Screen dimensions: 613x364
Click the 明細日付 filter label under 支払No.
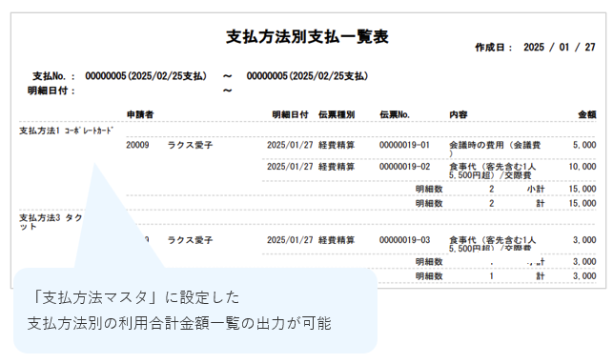(x=51, y=91)
